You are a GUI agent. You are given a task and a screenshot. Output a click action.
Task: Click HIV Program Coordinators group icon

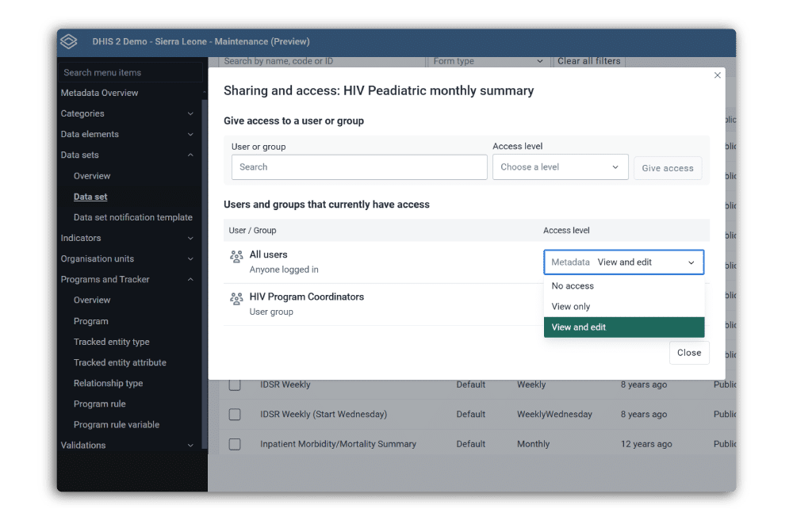tap(236, 299)
